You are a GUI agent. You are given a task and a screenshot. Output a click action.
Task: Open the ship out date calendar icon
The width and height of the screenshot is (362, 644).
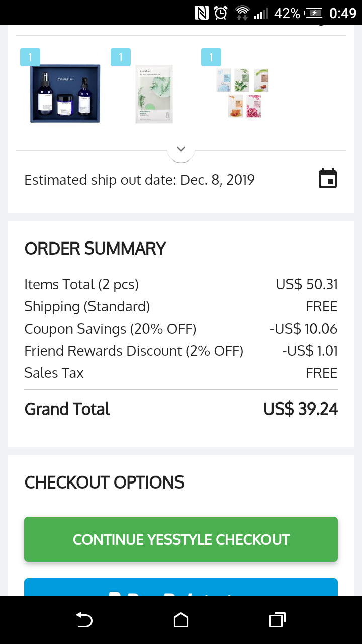tap(328, 179)
